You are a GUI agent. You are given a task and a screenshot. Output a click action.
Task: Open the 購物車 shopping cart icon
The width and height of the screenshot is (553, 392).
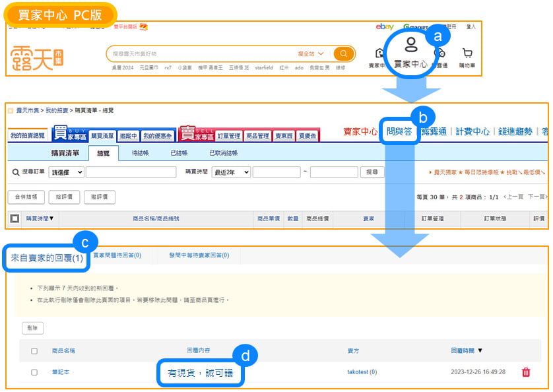click(x=467, y=54)
